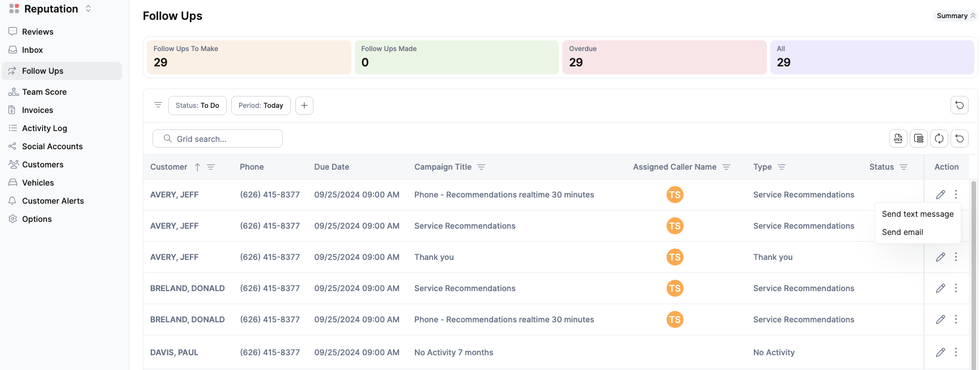980x370 pixels.
Task: Add a new filter with plus button
Action: click(304, 106)
